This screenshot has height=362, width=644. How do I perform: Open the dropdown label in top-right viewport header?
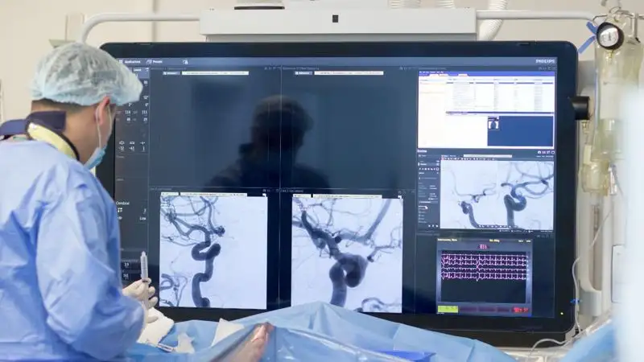303,73
